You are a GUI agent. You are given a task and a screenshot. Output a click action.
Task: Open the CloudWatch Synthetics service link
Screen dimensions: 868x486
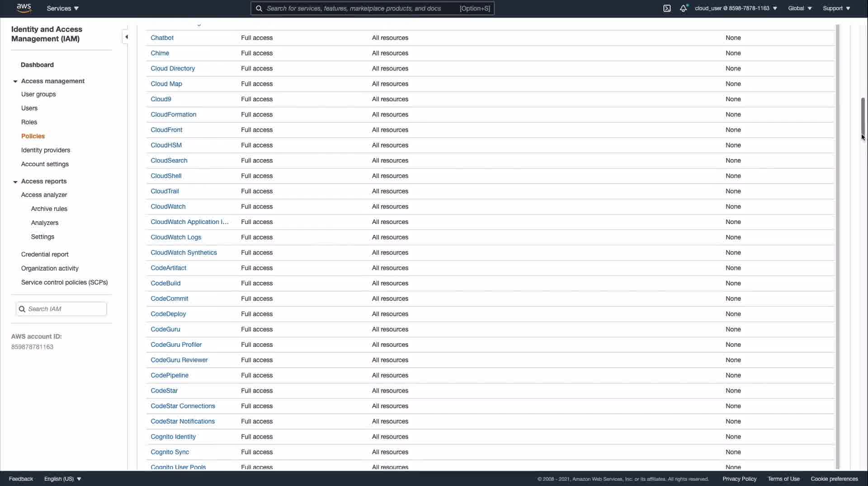[x=184, y=253]
